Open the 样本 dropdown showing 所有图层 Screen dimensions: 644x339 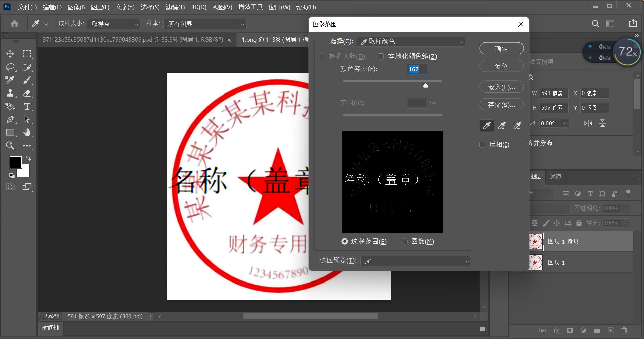coord(204,24)
